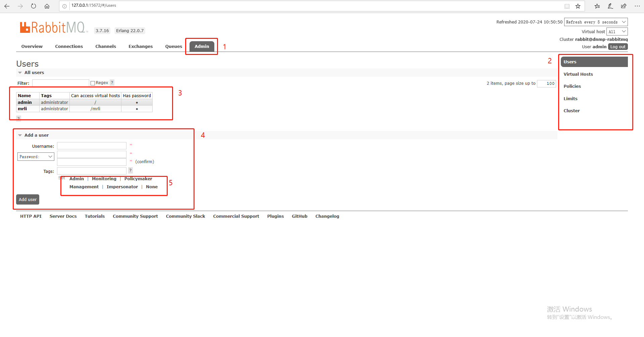The width and height of the screenshot is (644, 337).
Task: Click the Tags column header
Action: [54, 95]
